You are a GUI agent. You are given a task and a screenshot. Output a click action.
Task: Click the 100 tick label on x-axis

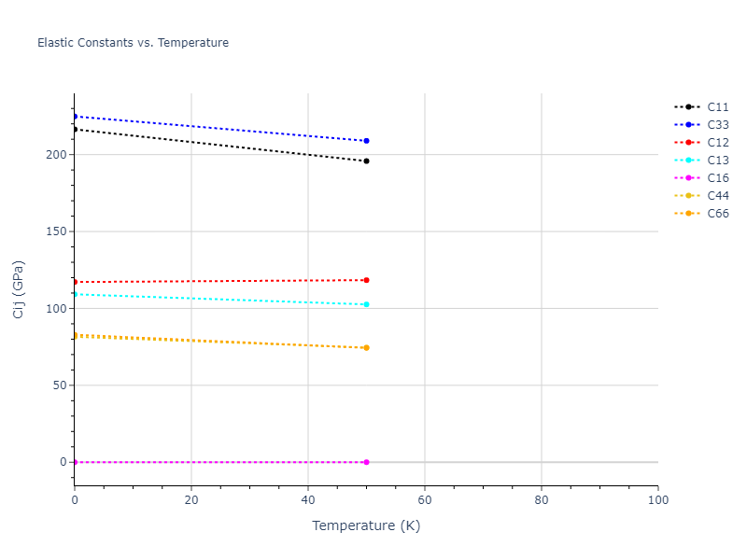point(657,500)
